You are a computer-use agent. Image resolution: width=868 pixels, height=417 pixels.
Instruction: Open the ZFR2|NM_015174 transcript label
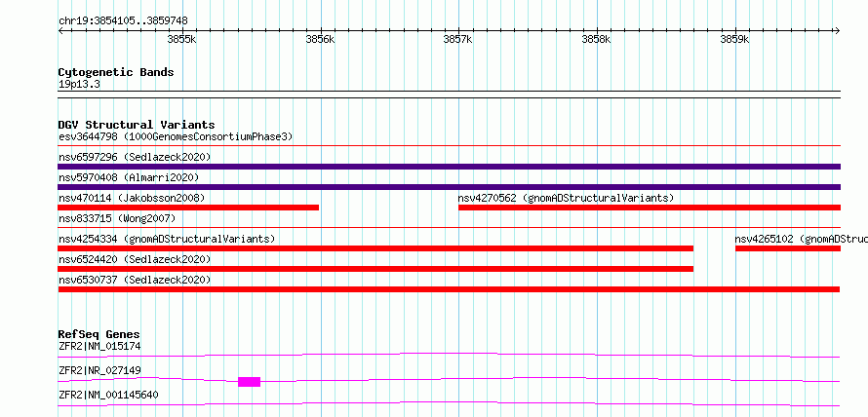click(x=99, y=347)
